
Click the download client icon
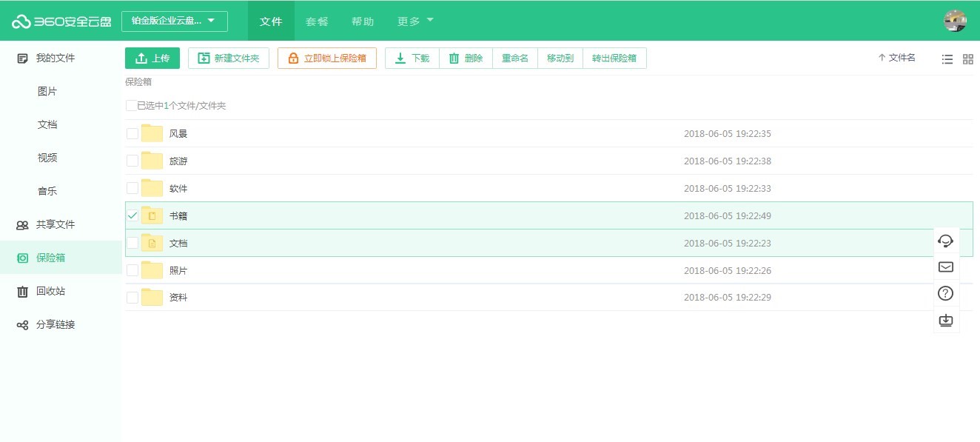click(x=945, y=321)
